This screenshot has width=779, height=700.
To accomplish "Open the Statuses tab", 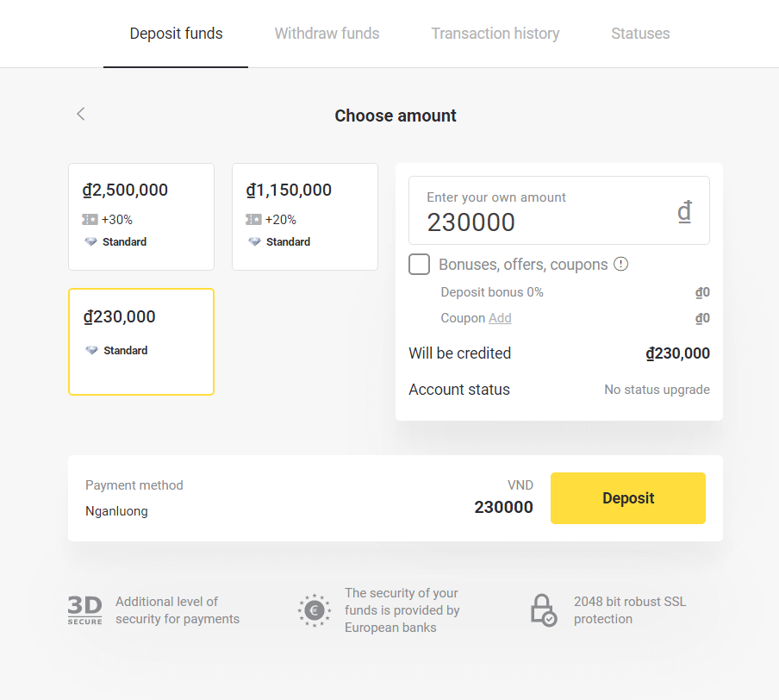I will point(640,33).
